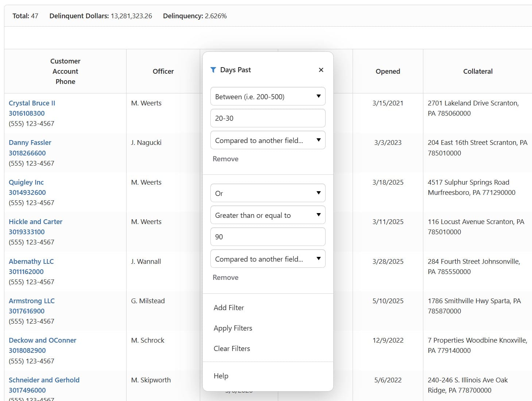Open account number 3019333100
Image resolution: width=532 pixels, height=401 pixels.
coord(27,232)
